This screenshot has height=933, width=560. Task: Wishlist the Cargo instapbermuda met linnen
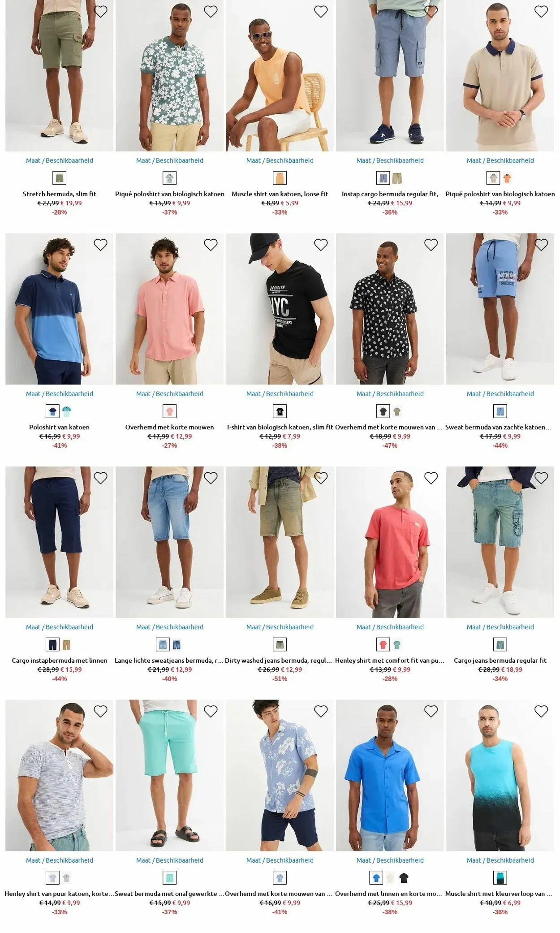[x=100, y=478]
